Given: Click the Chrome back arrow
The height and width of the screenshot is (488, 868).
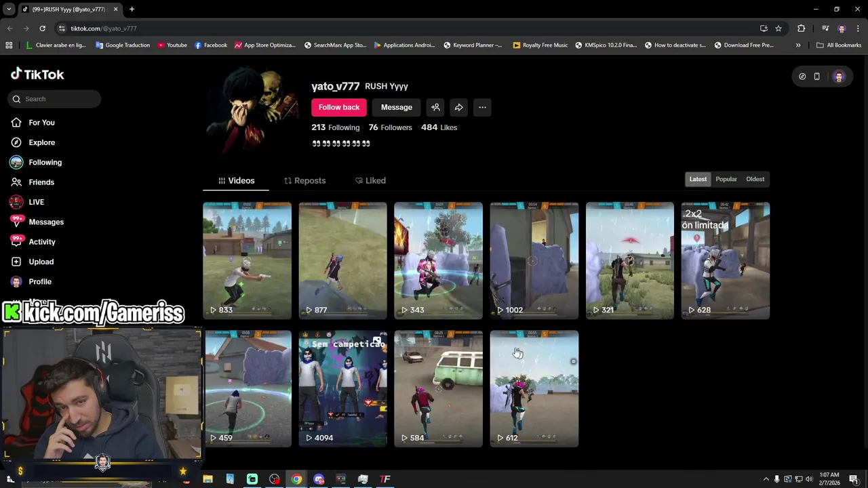Looking at the screenshot, I should pyautogui.click(x=9, y=28).
